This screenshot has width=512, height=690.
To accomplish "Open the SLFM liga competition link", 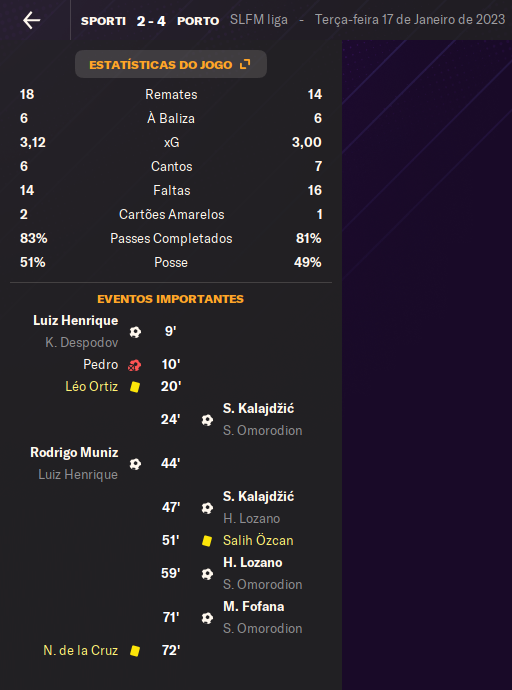I will click(259, 20).
